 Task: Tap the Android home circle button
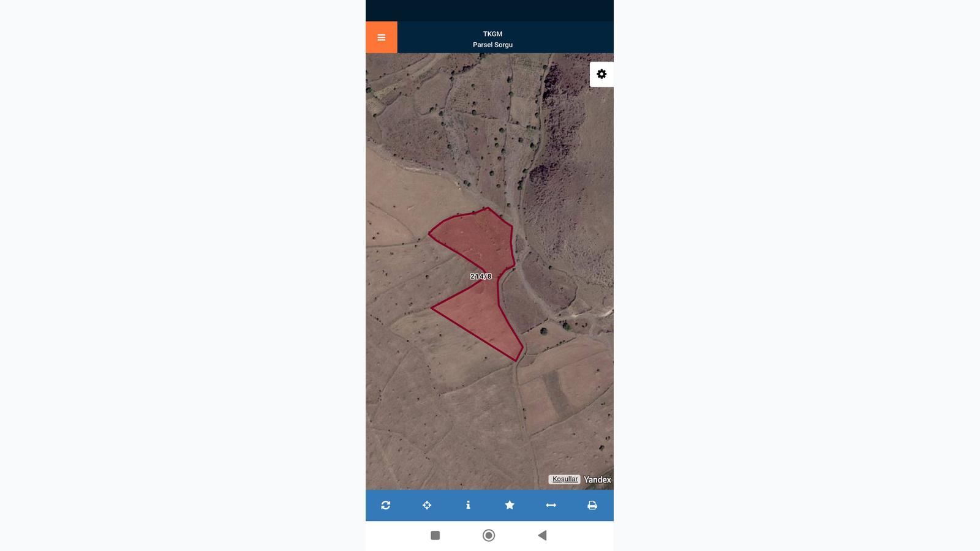point(489,535)
